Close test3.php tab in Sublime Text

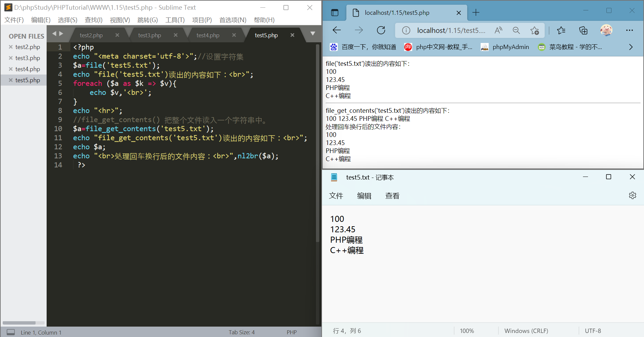coord(175,35)
